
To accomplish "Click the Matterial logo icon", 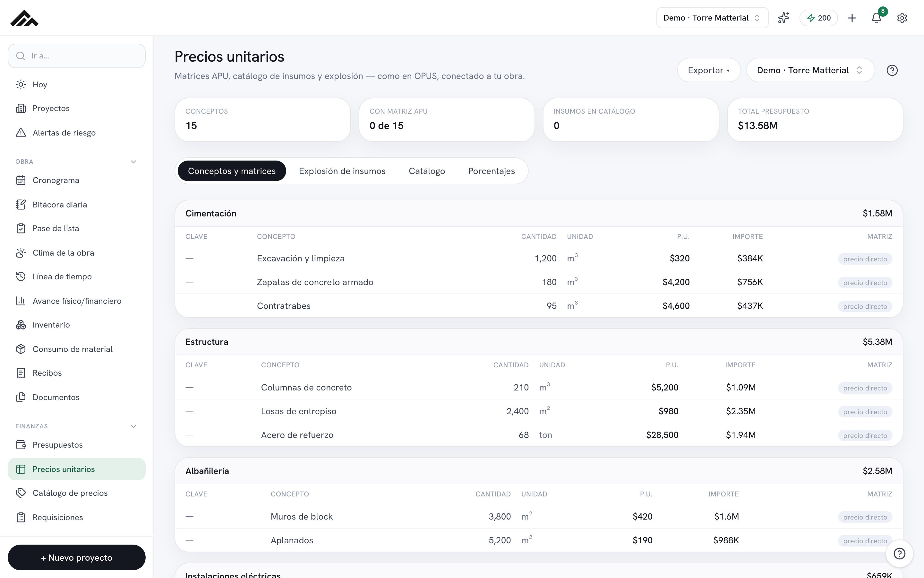I will pos(24,18).
